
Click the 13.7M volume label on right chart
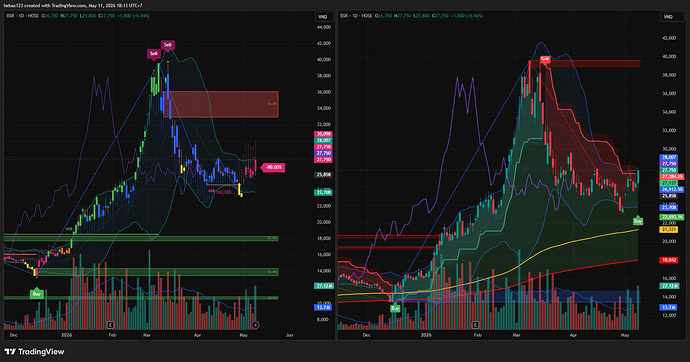[x=669, y=307]
